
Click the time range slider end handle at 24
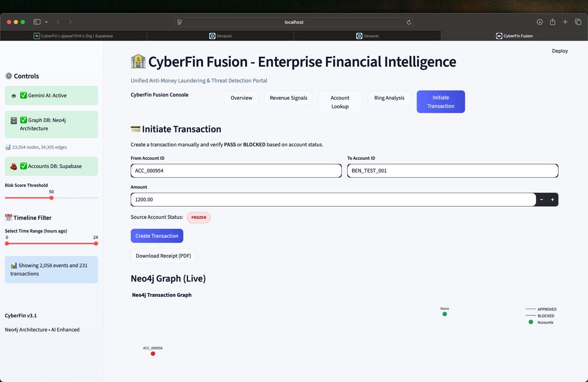[96, 244]
